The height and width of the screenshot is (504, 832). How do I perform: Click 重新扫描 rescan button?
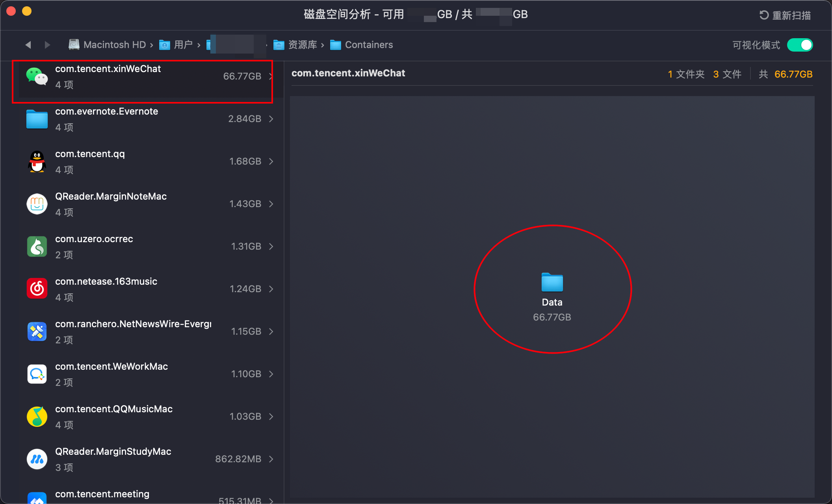pos(785,15)
